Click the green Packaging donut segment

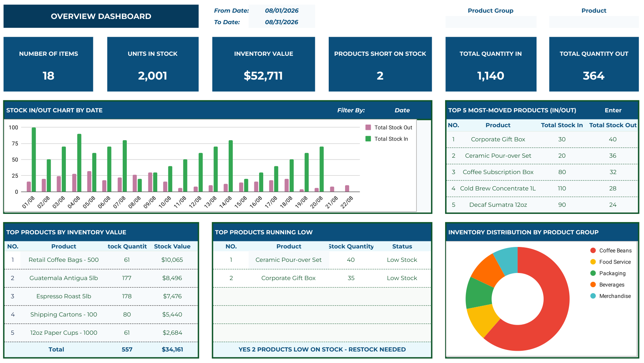(479, 294)
